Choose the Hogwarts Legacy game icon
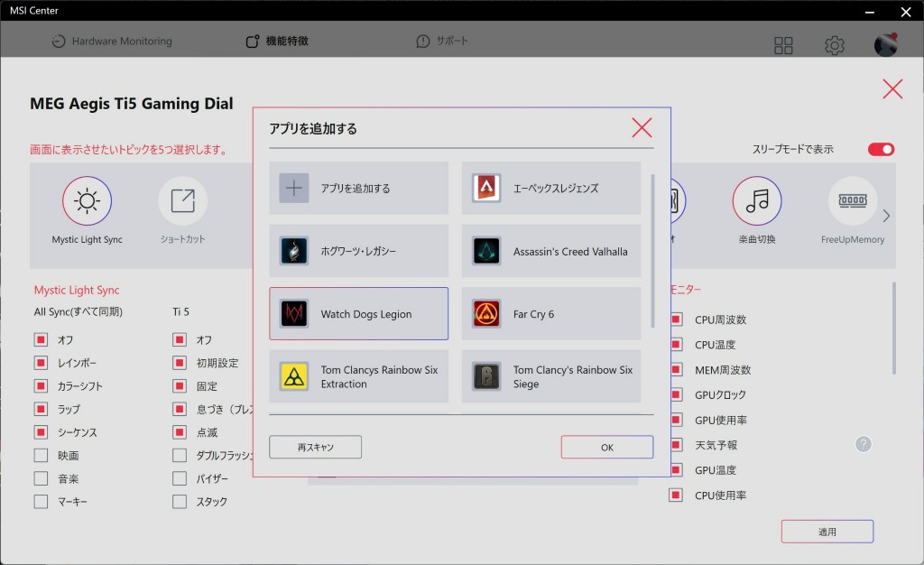Viewport: 924px width, 565px height. click(x=293, y=251)
